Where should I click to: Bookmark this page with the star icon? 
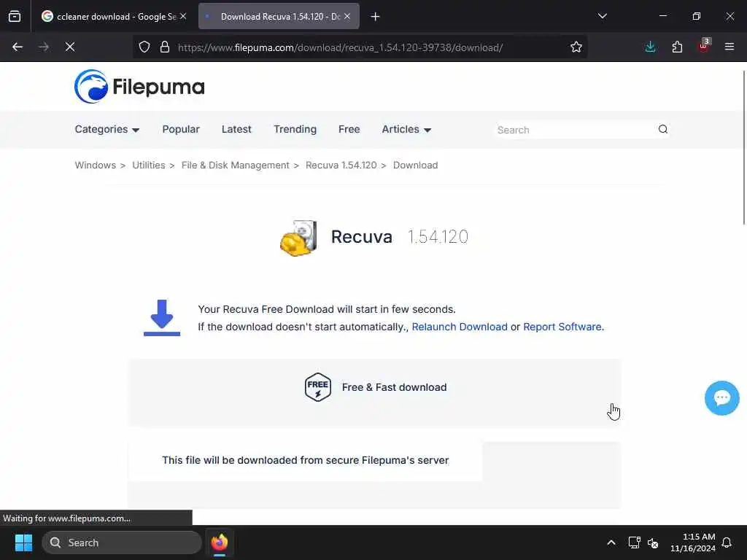(576, 47)
